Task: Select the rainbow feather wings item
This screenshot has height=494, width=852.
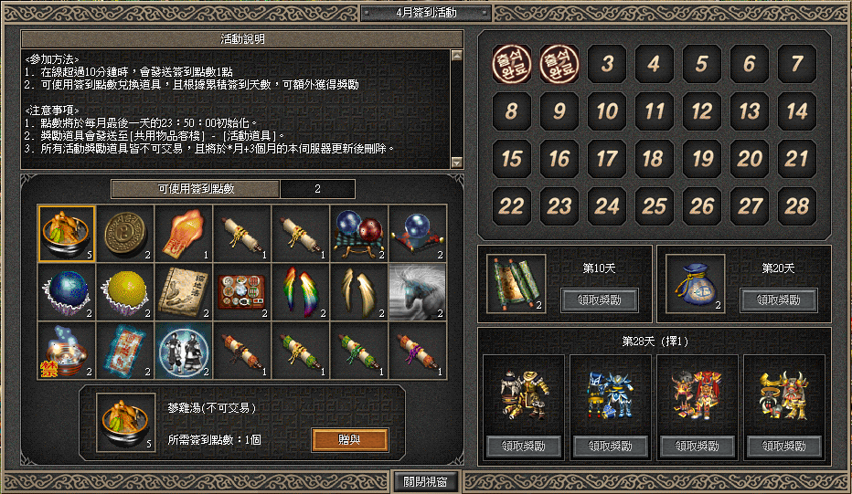Action: pos(300,292)
